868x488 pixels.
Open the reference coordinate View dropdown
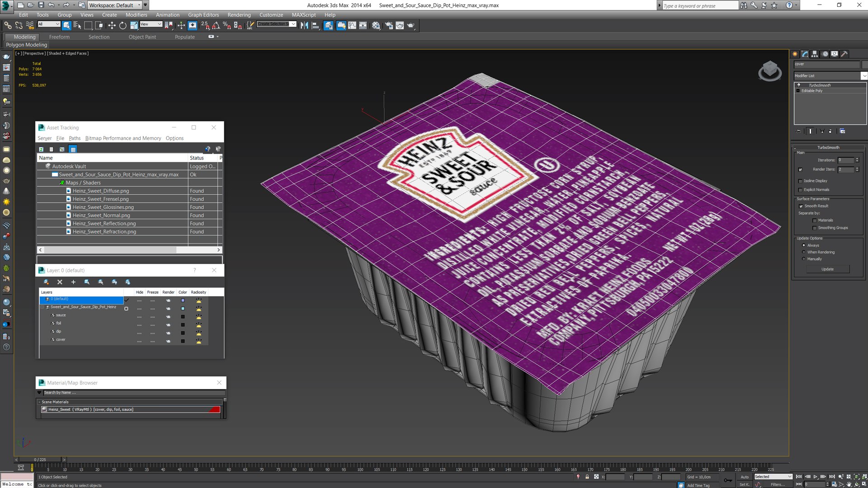point(151,24)
